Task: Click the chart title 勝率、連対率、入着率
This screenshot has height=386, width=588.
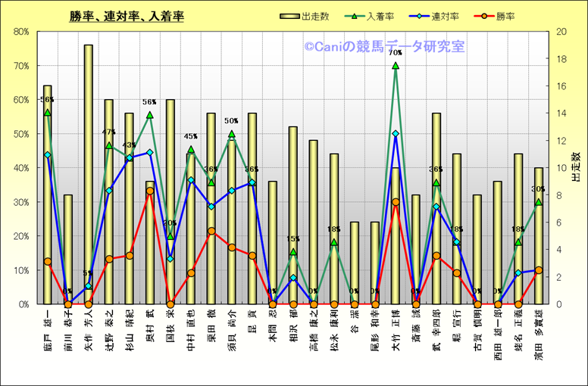Action: point(126,16)
